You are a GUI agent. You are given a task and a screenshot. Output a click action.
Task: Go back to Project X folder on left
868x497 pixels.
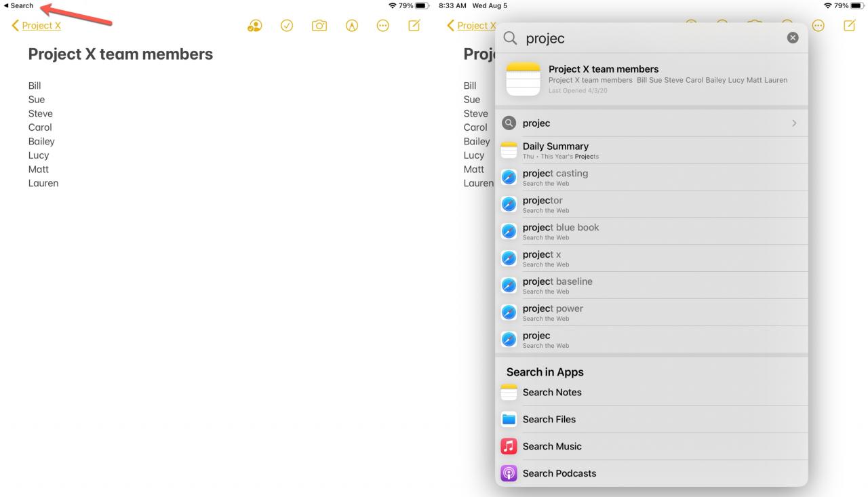point(37,26)
